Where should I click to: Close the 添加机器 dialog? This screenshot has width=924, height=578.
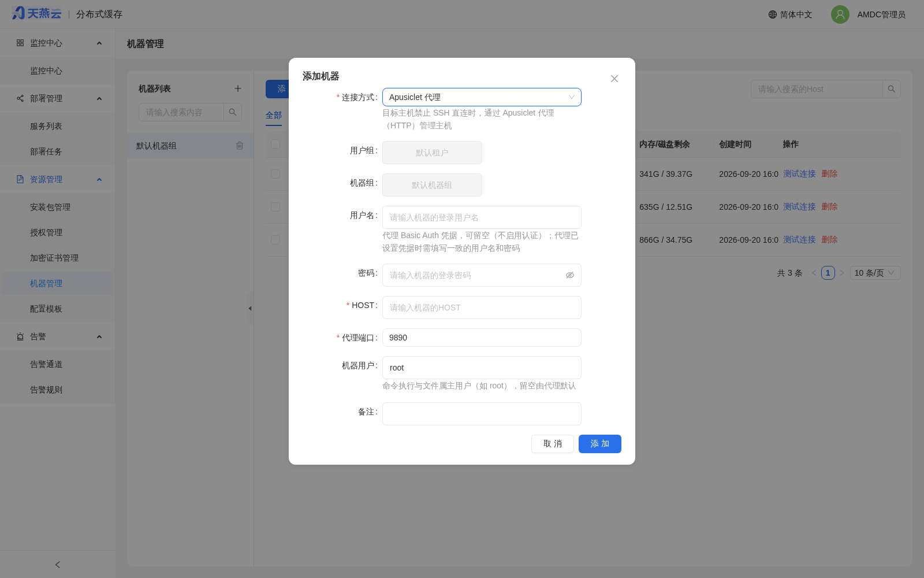click(x=614, y=79)
